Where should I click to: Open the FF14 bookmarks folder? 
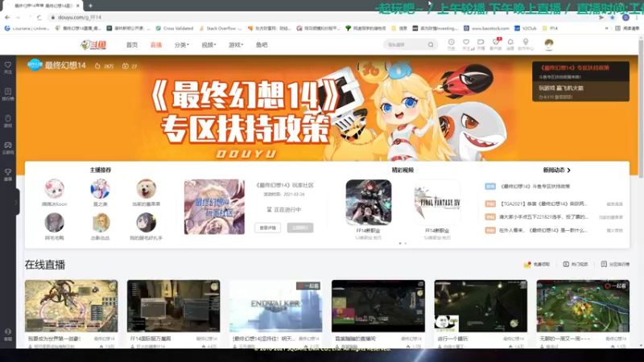point(550,28)
